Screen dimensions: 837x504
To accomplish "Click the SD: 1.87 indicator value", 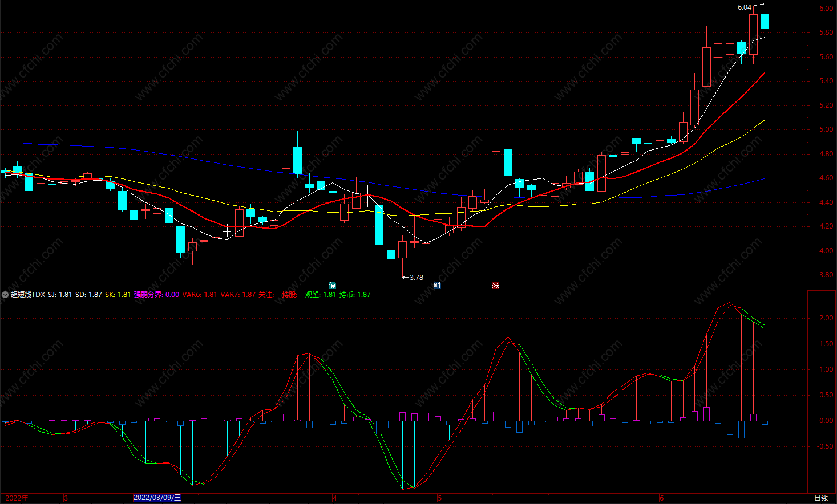I will click(x=88, y=295).
